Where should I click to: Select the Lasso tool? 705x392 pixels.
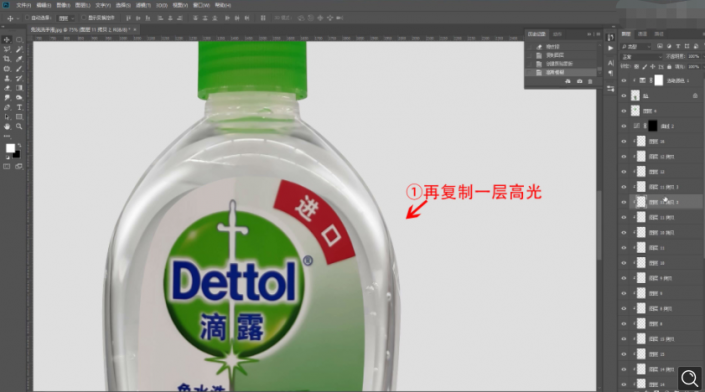pyautogui.click(x=7, y=49)
